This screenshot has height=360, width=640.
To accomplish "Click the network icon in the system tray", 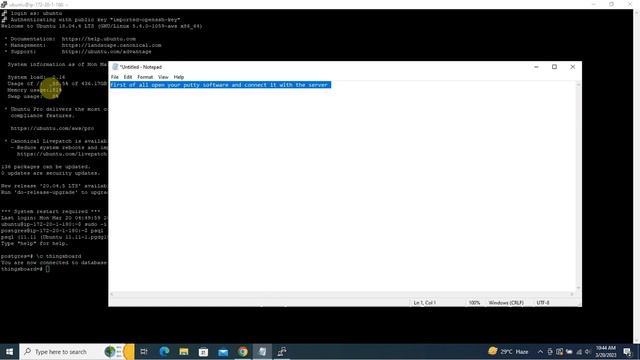I will point(579,352).
